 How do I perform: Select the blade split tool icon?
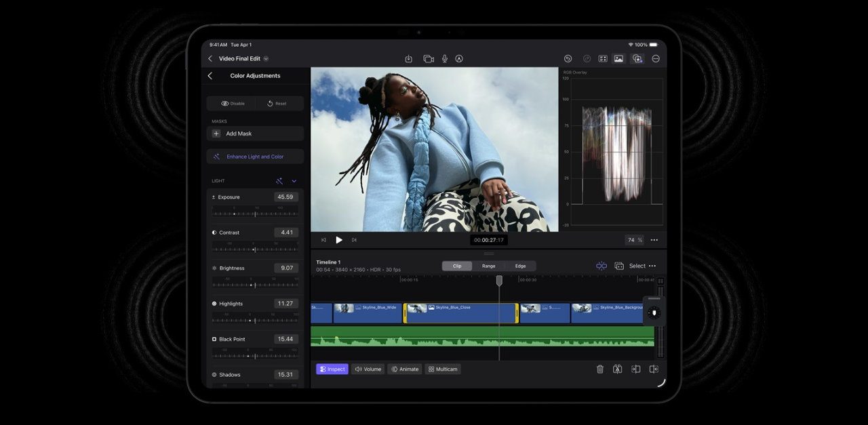pos(617,369)
